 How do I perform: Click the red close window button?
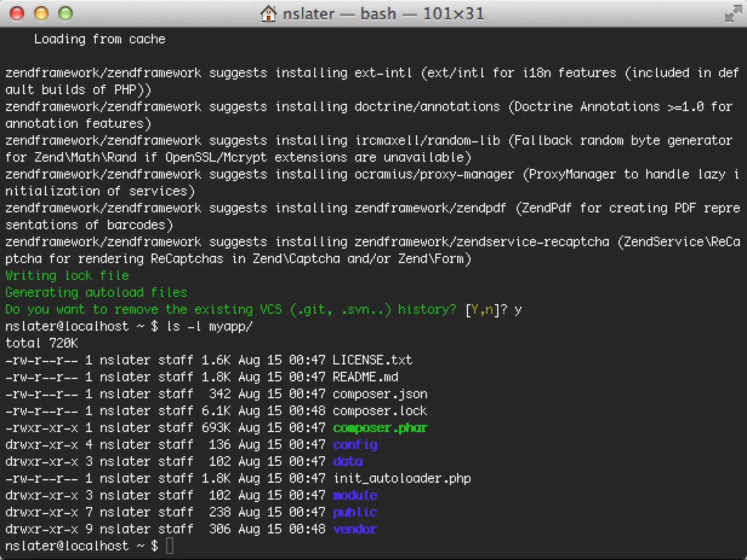[17, 14]
